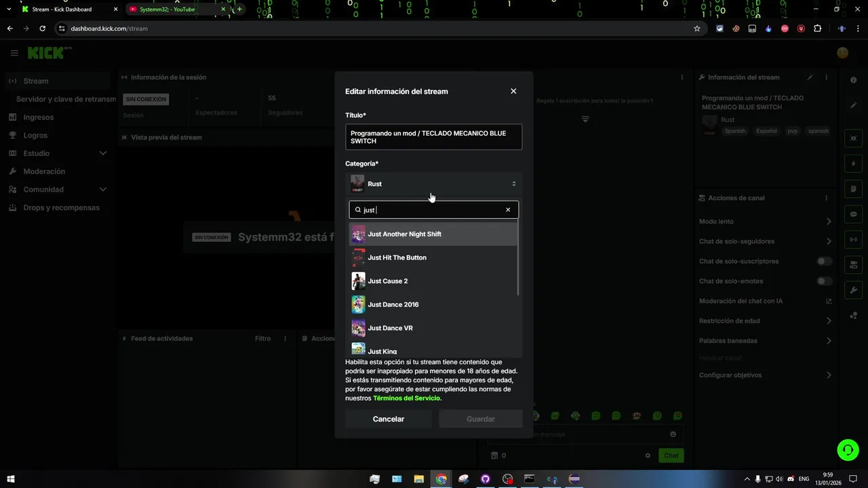The image size is (868, 488).
Task: Open Acciones de canal three-dot menu
Action: (827, 198)
